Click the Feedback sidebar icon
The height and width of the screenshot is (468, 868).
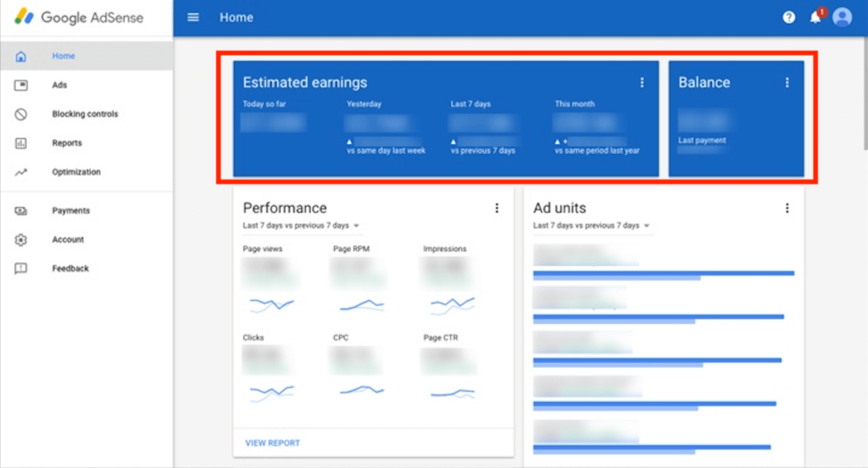click(21, 269)
